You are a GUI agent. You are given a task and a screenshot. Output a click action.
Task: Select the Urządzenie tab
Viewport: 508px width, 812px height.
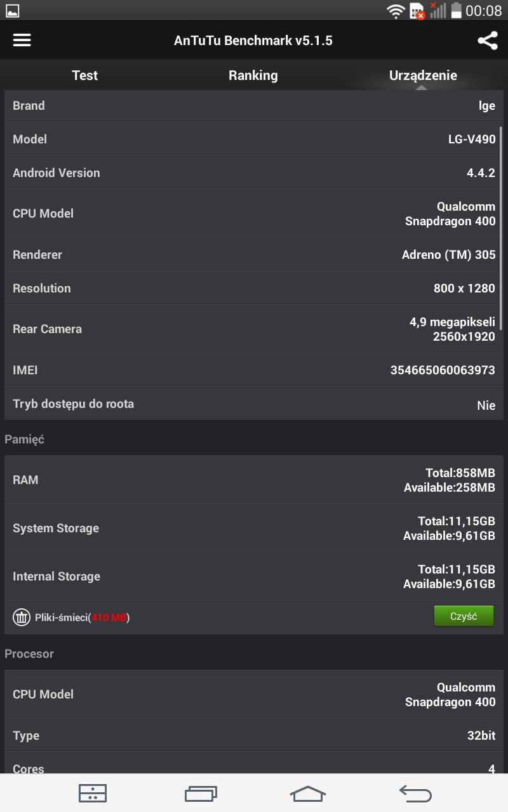coord(423,75)
